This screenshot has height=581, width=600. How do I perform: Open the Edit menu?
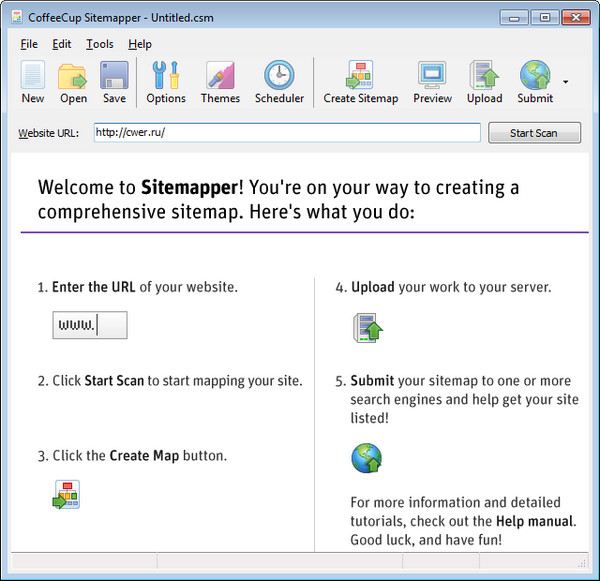pyautogui.click(x=62, y=44)
